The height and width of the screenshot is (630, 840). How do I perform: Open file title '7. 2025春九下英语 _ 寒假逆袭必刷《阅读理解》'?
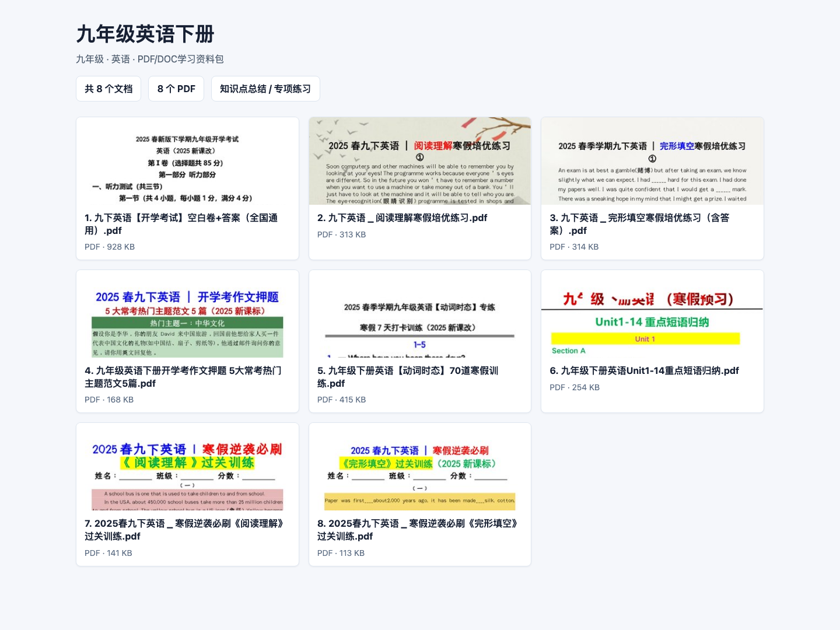184,530
